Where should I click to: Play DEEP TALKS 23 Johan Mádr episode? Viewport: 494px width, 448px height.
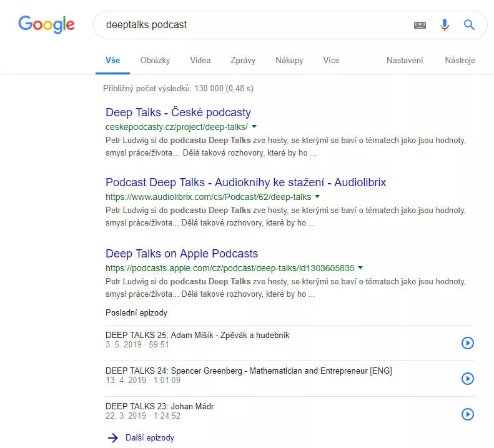point(468,414)
